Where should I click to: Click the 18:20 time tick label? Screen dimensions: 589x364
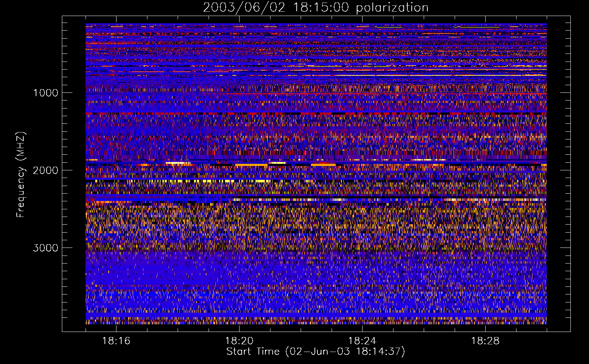coord(239,341)
